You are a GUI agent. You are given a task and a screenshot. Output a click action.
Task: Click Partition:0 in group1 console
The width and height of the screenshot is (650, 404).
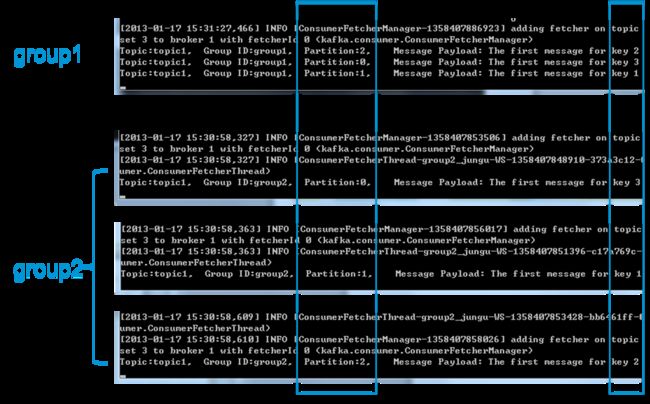point(337,62)
